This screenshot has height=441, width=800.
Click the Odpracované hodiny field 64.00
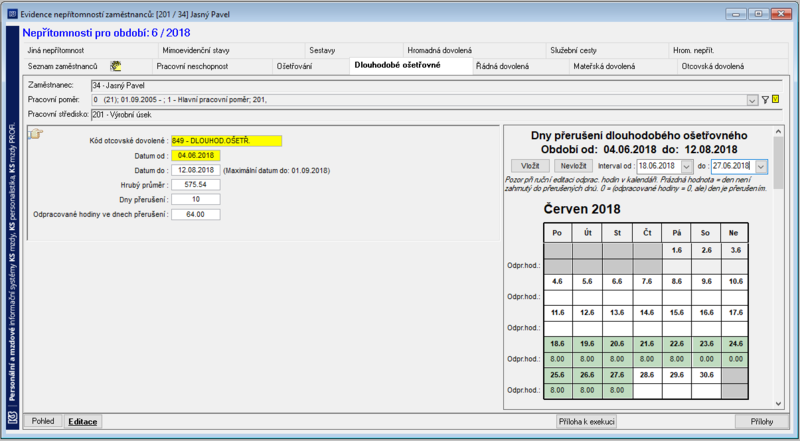pos(196,214)
